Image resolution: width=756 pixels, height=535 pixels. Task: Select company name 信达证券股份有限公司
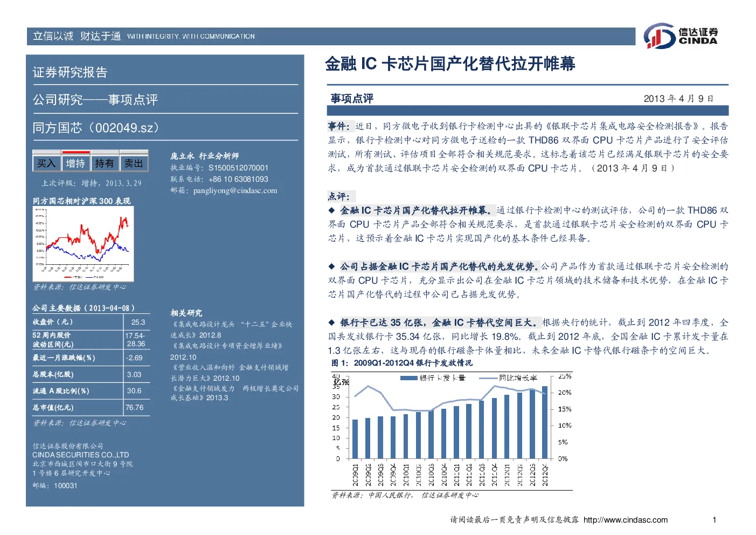coord(68,446)
